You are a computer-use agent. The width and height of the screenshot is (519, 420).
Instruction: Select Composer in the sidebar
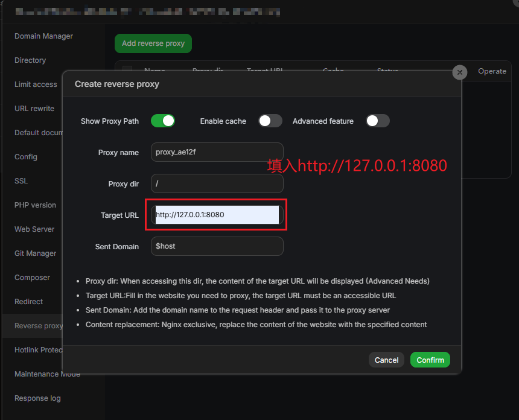coord(32,278)
